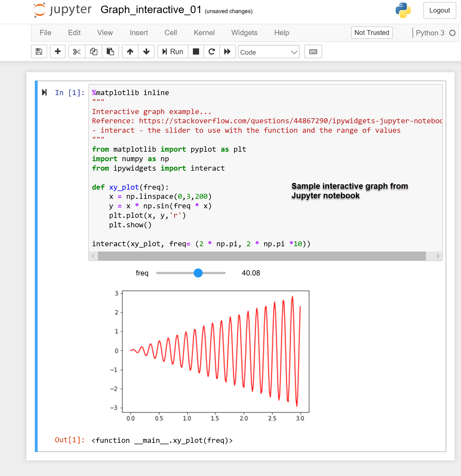Screen dimensions: 461x476
Task: Insert a cell below with plus icon
Action: tap(58, 52)
